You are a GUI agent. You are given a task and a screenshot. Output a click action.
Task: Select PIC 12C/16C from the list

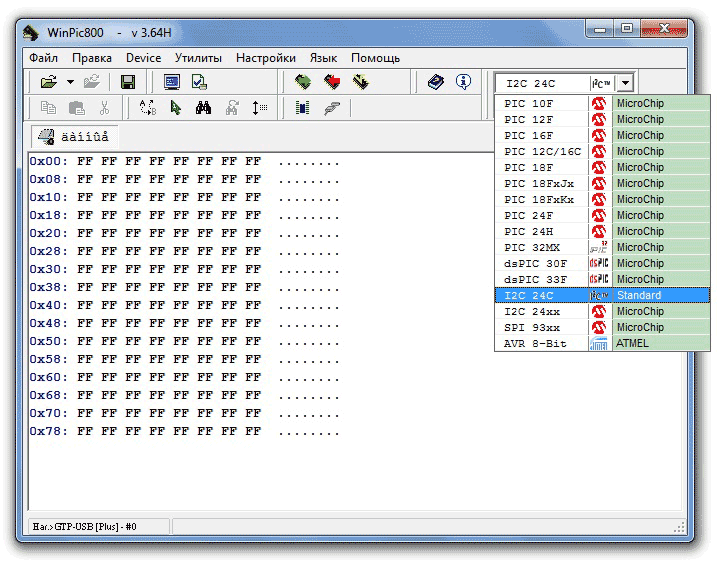point(602,151)
